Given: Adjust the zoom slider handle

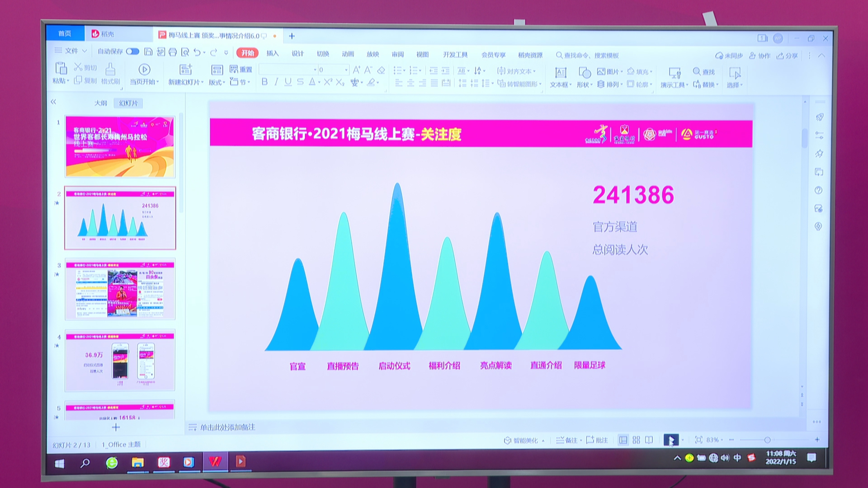Looking at the screenshot, I should point(767,440).
